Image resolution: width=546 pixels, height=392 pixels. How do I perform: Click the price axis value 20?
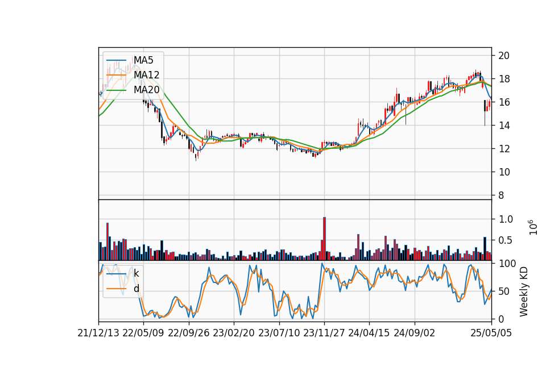(x=504, y=56)
